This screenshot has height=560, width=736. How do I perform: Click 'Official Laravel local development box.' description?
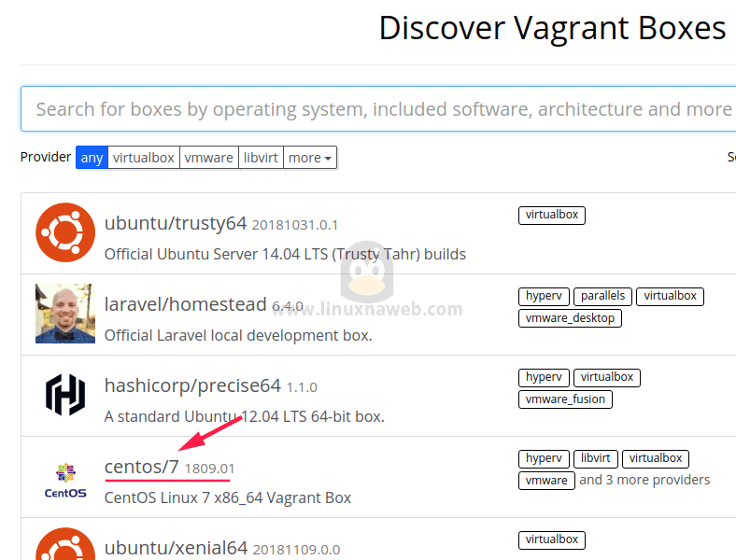coord(238,335)
